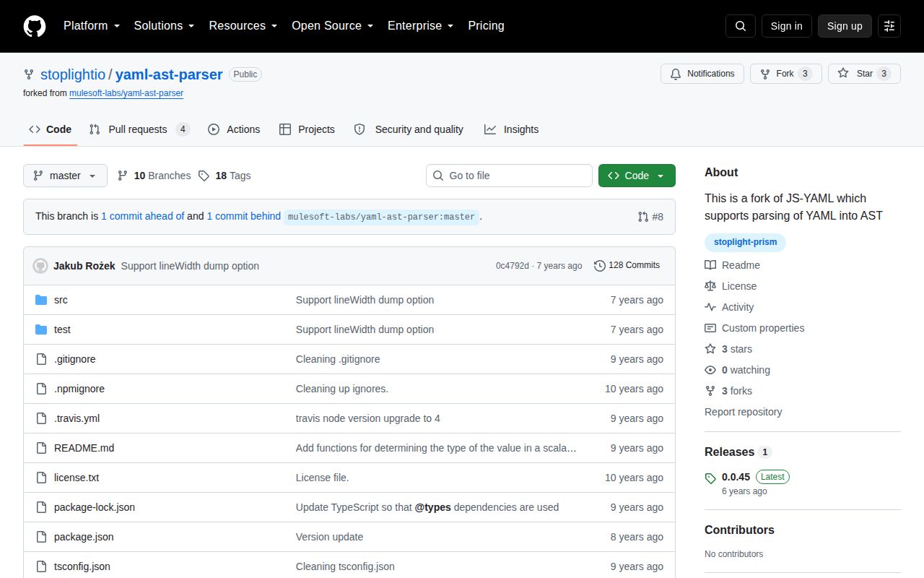Open the Releases section heading
The image size is (924, 578).
(x=729, y=452)
